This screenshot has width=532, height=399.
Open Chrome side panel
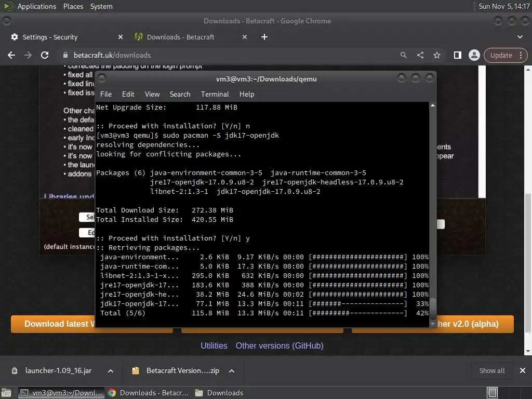pyautogui.click(x=457, y=55)
